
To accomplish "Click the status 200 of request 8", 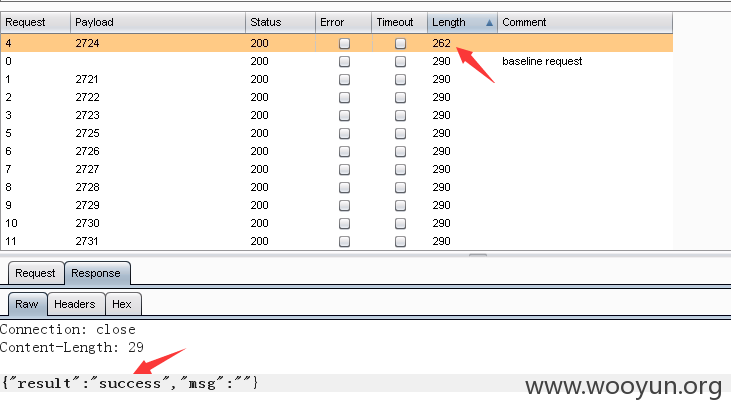I will click(x=259, y=187).
